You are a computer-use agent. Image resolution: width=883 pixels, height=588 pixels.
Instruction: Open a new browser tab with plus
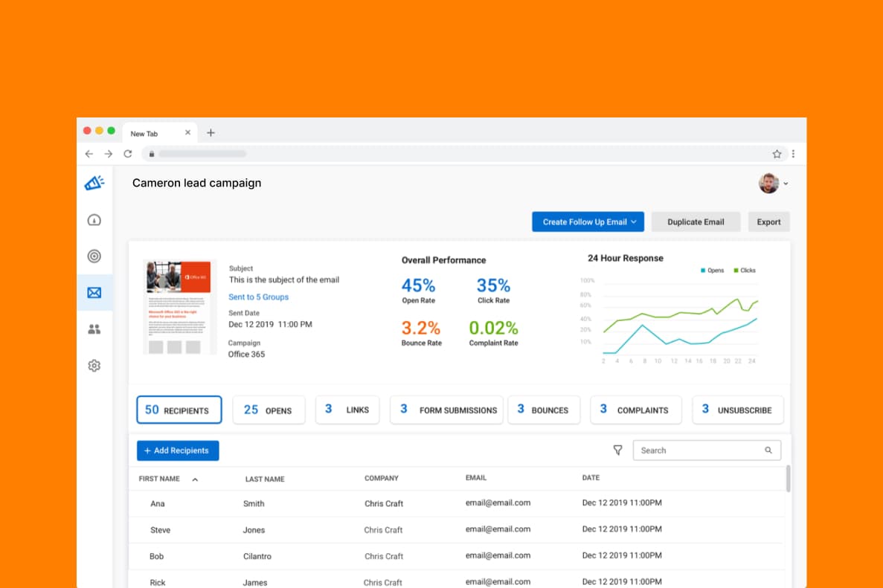(x=211, y=133)
